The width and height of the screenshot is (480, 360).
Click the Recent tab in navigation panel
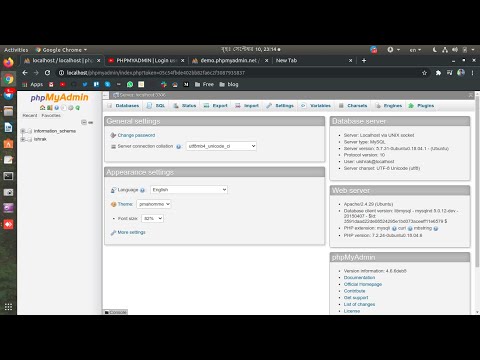click(30, 115)
